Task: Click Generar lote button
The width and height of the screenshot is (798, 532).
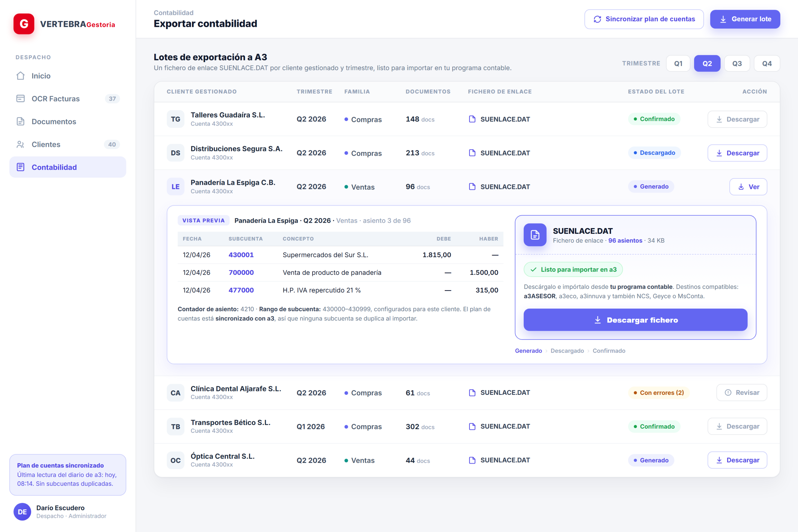Action: click(745, 19)
